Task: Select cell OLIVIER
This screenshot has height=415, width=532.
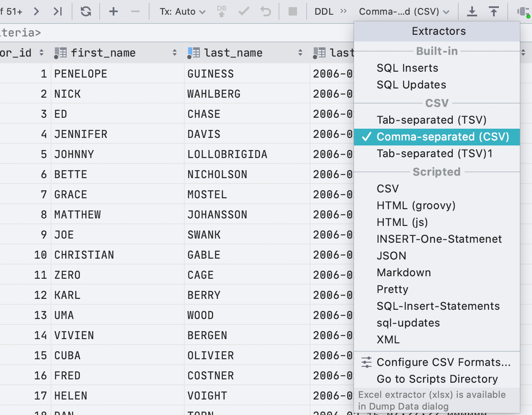Action: (247, 355)
